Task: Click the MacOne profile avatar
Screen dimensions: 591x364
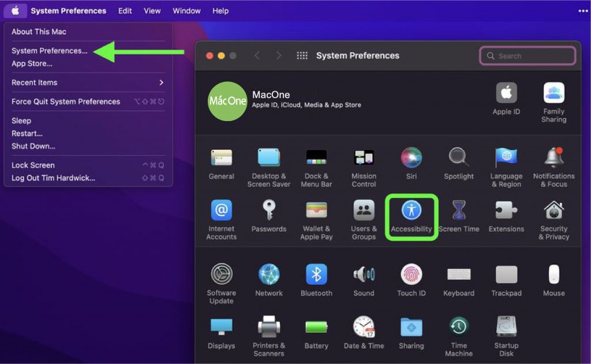Action: click(227, 102)
